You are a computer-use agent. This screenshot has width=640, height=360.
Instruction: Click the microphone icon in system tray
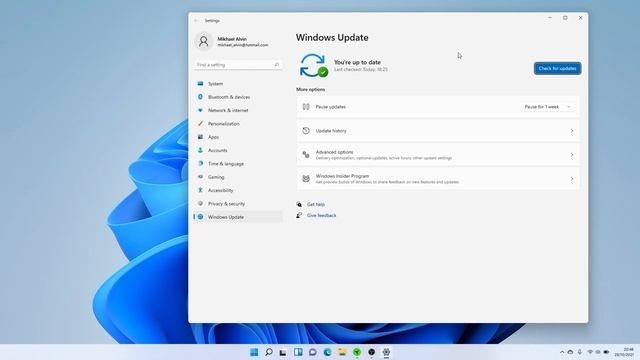[x=579, y=352]
